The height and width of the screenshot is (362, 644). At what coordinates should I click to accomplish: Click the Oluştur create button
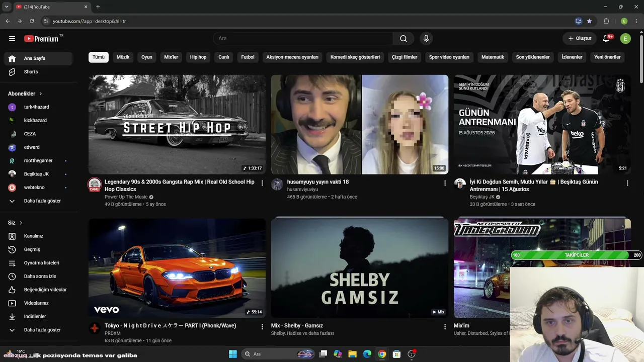tap(580, 39)
